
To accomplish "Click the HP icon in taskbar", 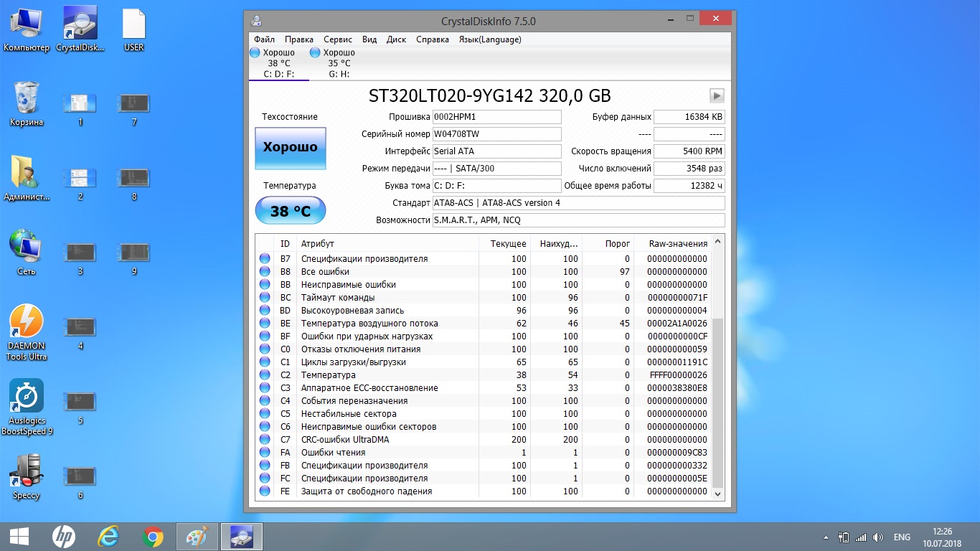I will 63,537.
